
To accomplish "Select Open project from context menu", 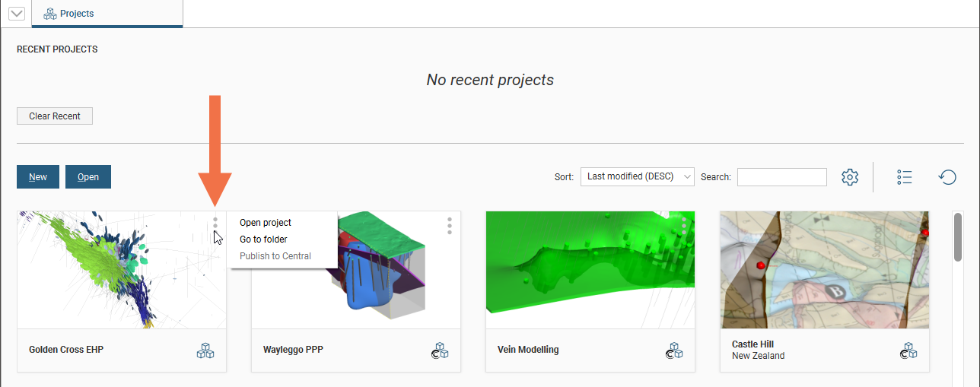I will (x=266, y=223).
